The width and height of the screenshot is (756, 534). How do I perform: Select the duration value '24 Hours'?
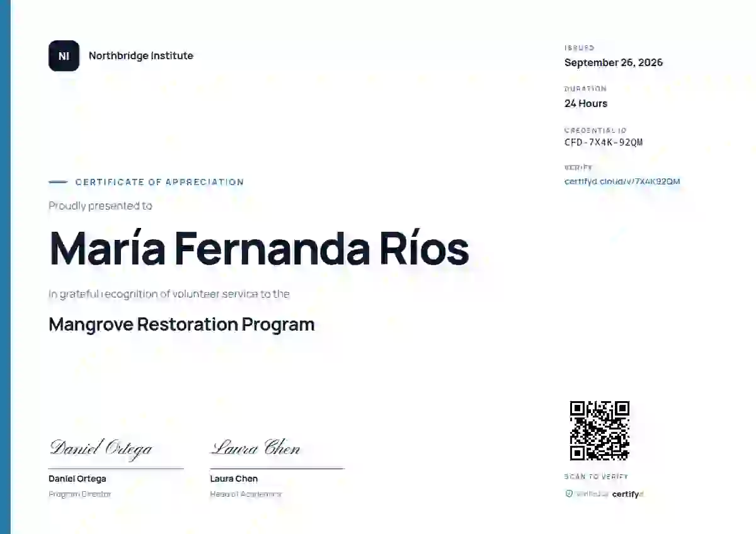click(586, 103)
